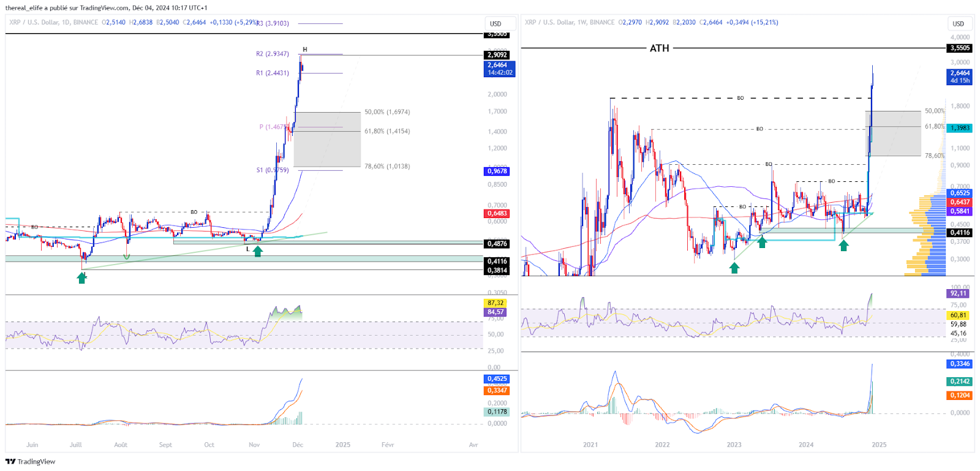Click the blue 0,3346 weekly MACD value

[x=960, y=364]
